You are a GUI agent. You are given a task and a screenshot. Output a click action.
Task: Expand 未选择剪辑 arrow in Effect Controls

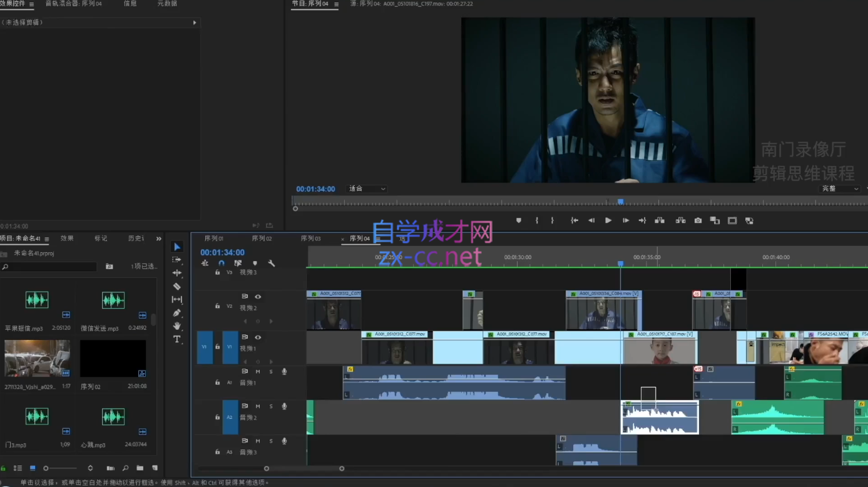pos(195,23)
